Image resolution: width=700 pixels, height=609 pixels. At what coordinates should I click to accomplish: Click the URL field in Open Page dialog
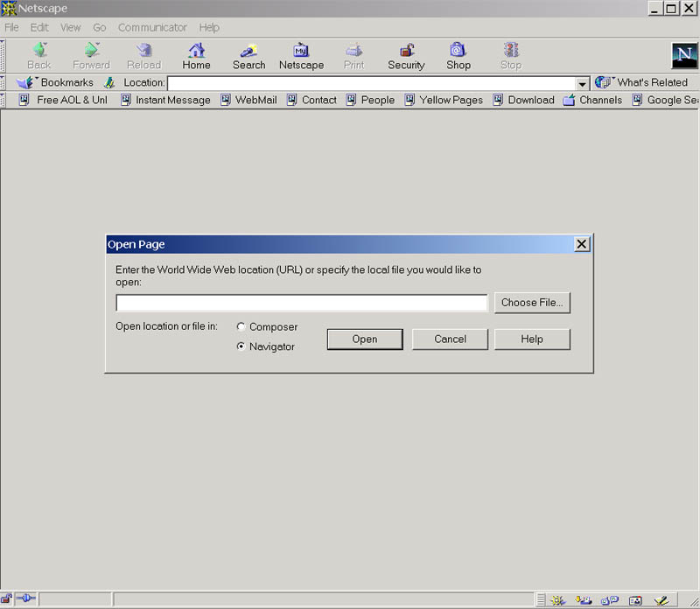click(302, 303)
